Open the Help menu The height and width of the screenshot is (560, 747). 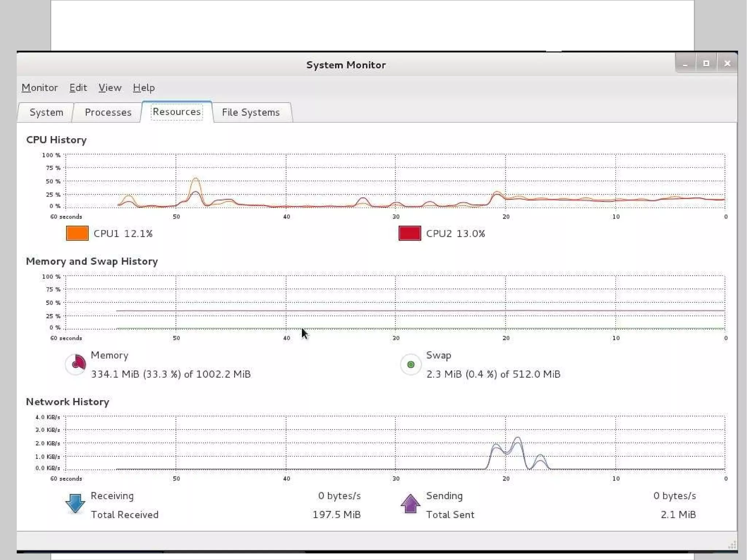point(144,88)
